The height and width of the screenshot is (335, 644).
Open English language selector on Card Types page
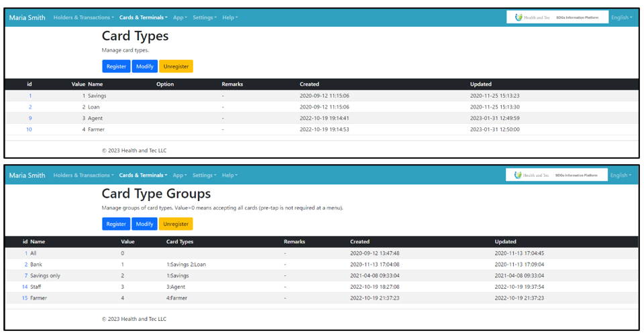coord(621,17)
